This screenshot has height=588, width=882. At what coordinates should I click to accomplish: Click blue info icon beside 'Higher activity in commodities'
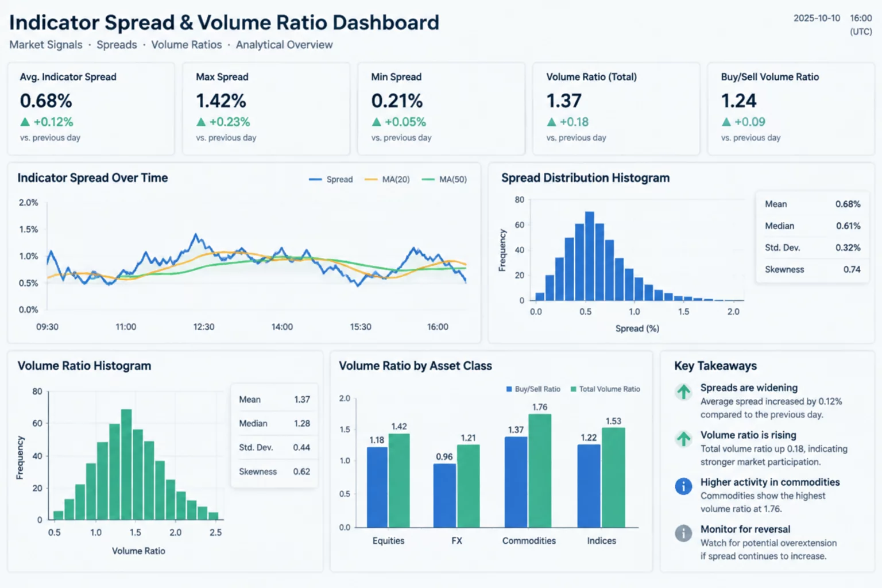click(683, 486)
